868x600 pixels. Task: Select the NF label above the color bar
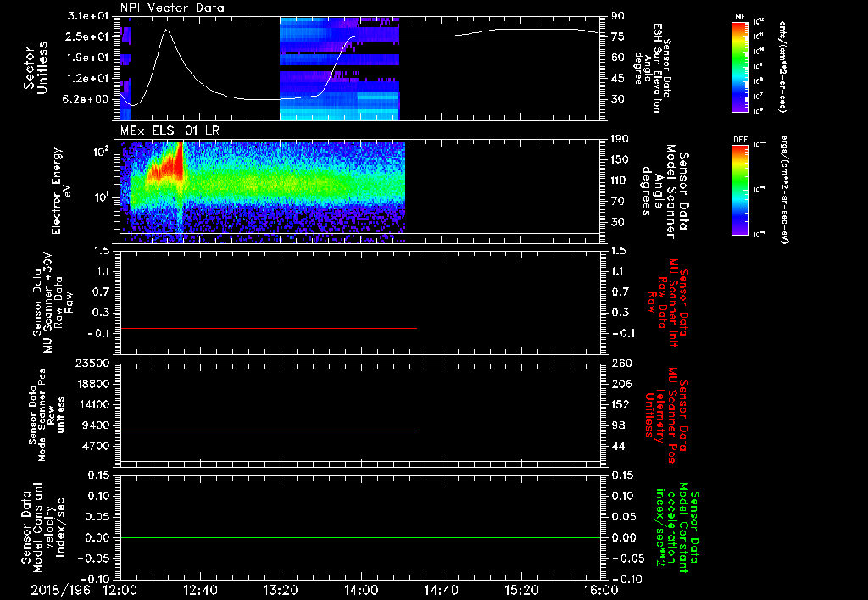pyautogui.click(x=740, y=17)
